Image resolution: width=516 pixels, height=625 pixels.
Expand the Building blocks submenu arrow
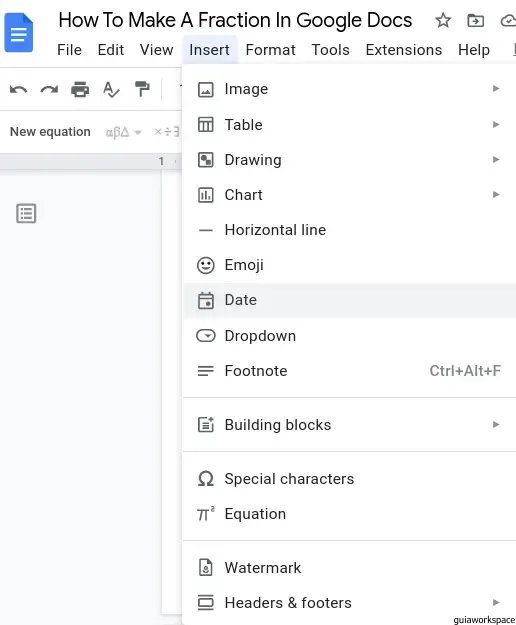(x=496, y=424)
